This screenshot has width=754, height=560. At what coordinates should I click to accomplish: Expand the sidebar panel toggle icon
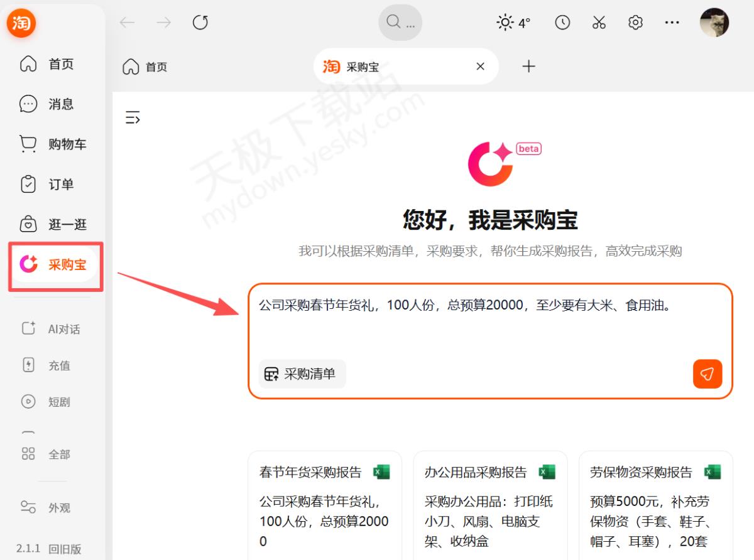click(133, 117)
